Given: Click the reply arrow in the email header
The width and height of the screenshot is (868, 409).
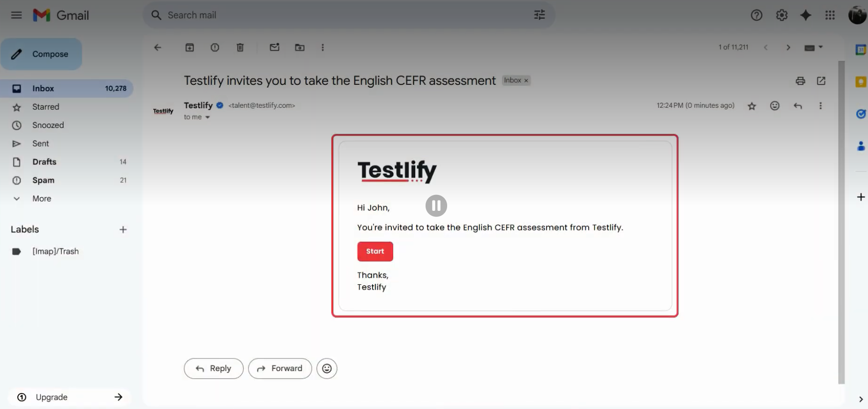Looking at the screenshot, I should click(798, 106).
